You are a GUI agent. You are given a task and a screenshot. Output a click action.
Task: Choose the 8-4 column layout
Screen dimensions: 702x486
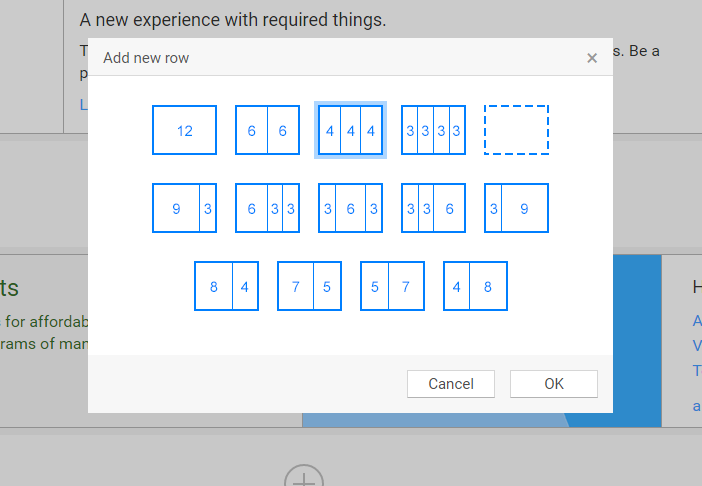pyautogui.click(x=226, y=286)
